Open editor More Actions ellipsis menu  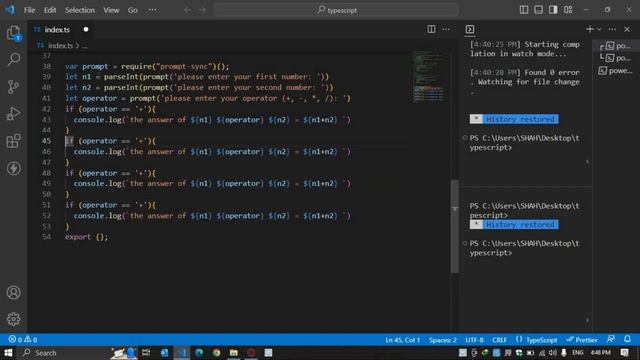pyautogui.click(x=446, y=29)
